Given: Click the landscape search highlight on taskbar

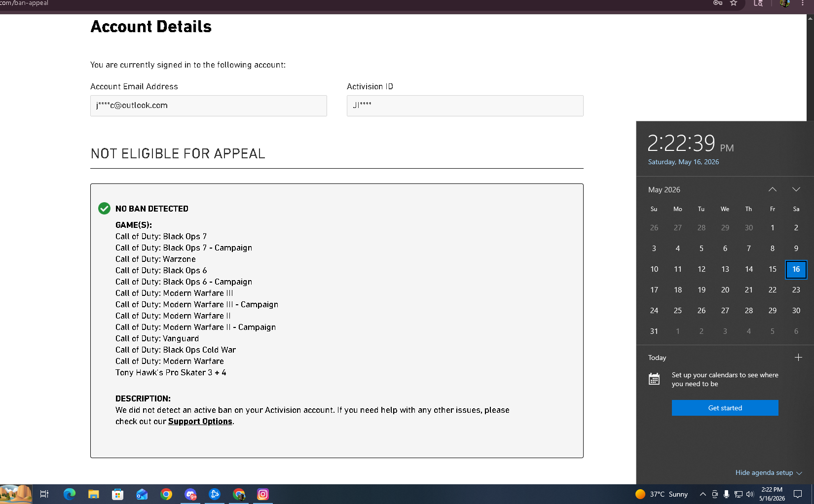Looking at the screenshot, I should (16, 494).
